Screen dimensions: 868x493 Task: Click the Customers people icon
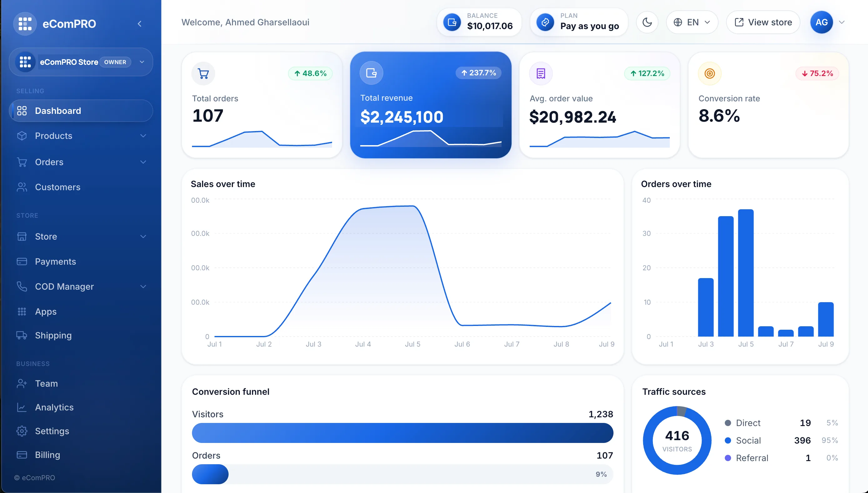tap(22, 187)
